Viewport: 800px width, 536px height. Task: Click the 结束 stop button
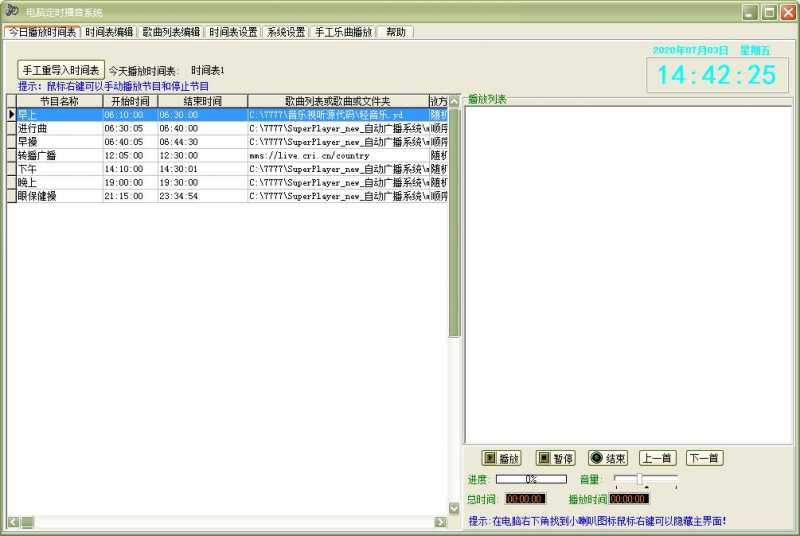click(x=608, y=458)
